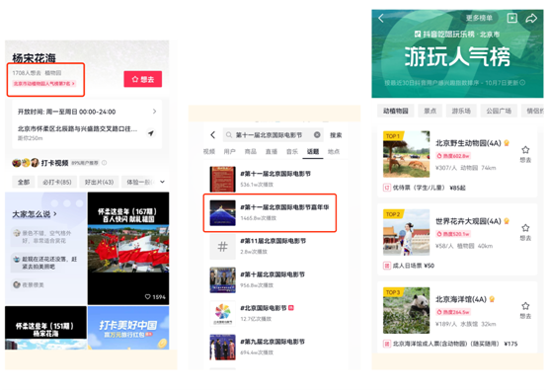Tap the info icon after 10月7日更新
This screenshot has width=548, height=392.
[522, 83]
